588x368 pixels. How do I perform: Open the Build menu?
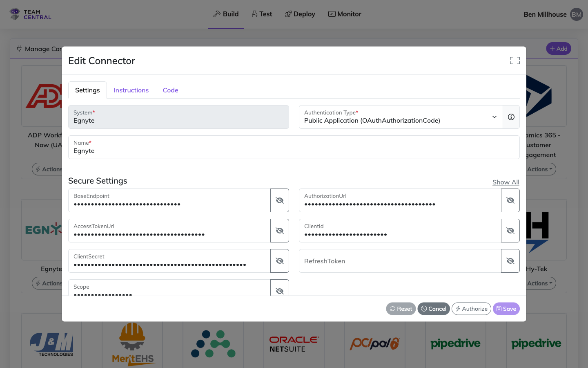(x=226, y=14)
